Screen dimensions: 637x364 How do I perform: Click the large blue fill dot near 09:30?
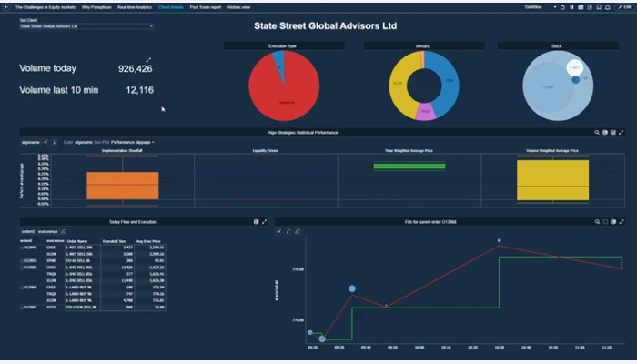pyautogui.click(x=352, y=288)
